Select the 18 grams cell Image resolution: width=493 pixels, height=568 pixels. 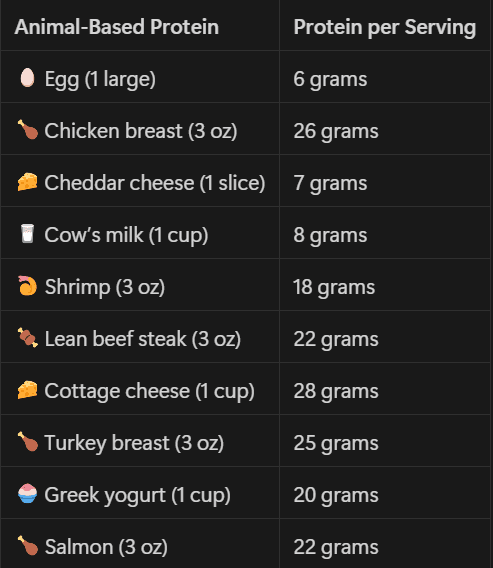point(385,285)
